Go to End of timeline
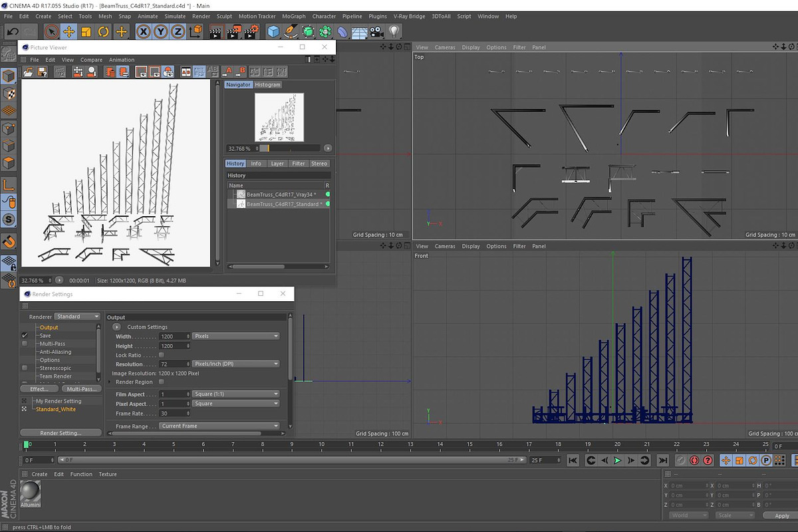 [x=663, y=460]
